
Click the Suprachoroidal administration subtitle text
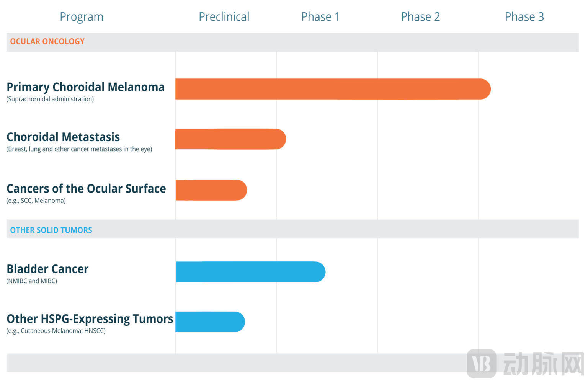(x=50, y=99)
